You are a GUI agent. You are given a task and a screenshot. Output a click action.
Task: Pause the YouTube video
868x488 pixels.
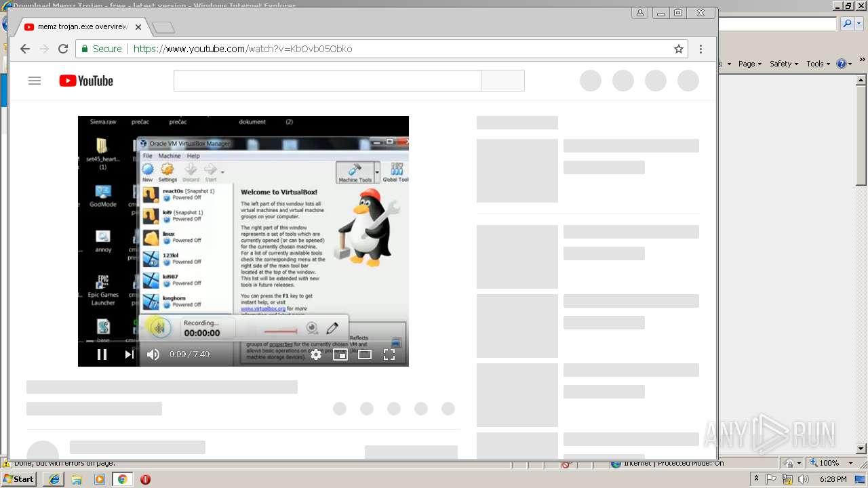coord(102,354)
